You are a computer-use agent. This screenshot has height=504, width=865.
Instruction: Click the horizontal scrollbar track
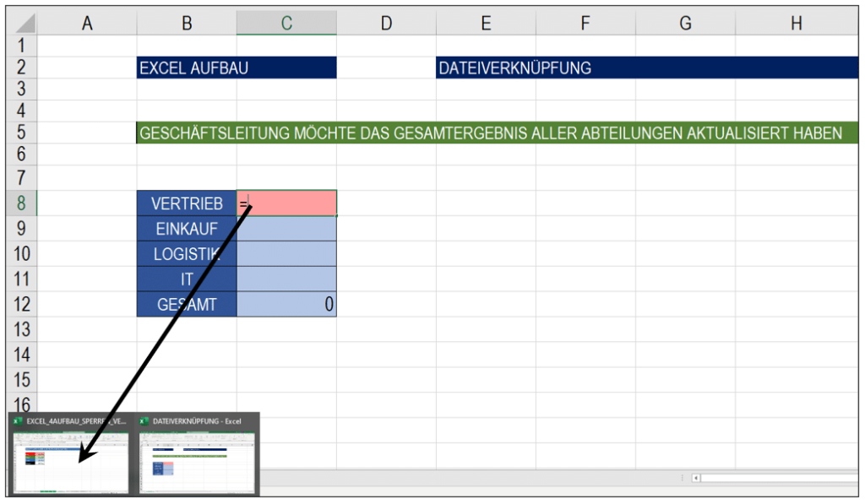click(779, 478)
